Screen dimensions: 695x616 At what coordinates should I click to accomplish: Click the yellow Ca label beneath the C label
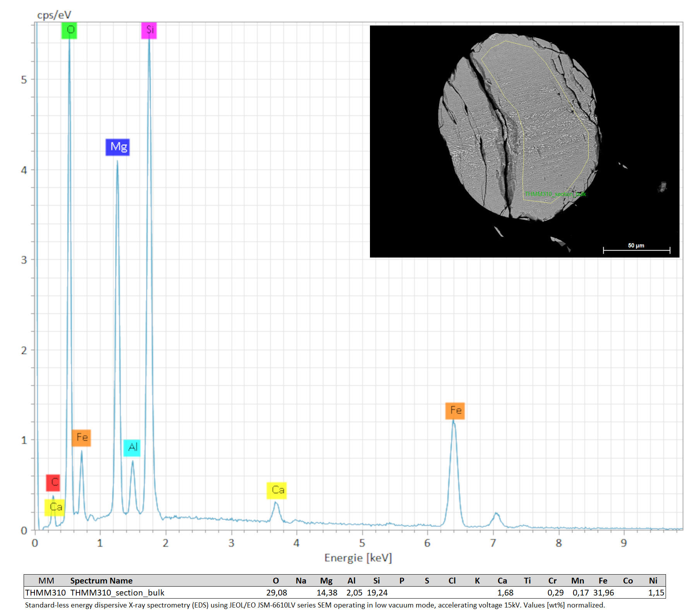pyautogui.click(x=55, y=507)
